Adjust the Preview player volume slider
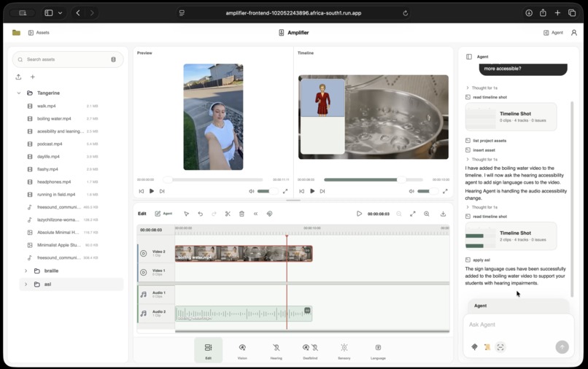The height and width of the screenshot is (369, 588). [267, 191]
